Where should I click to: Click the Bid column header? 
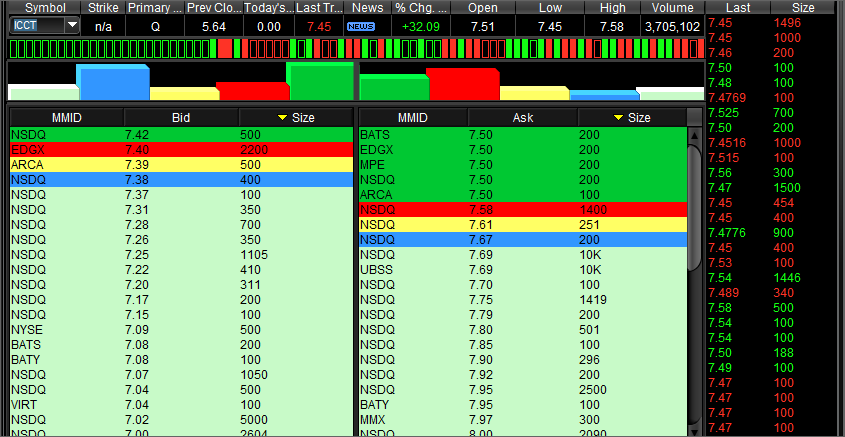tap(181, 117)
